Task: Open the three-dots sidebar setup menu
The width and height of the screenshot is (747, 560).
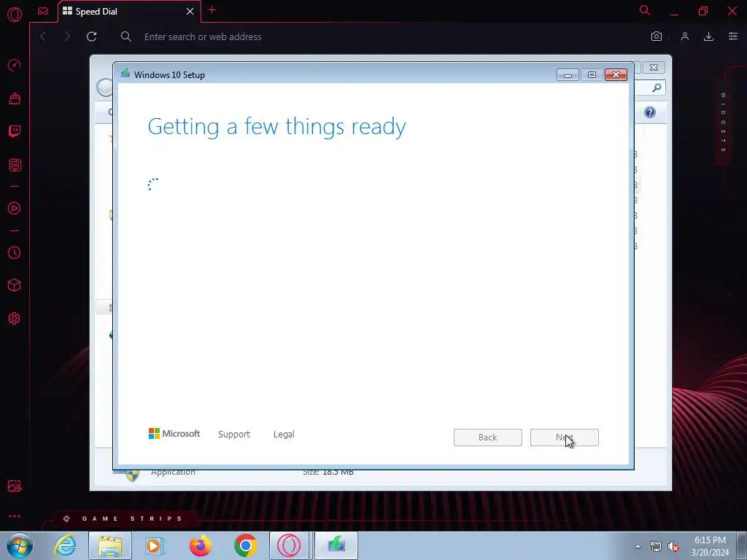Action: [15, 516]
